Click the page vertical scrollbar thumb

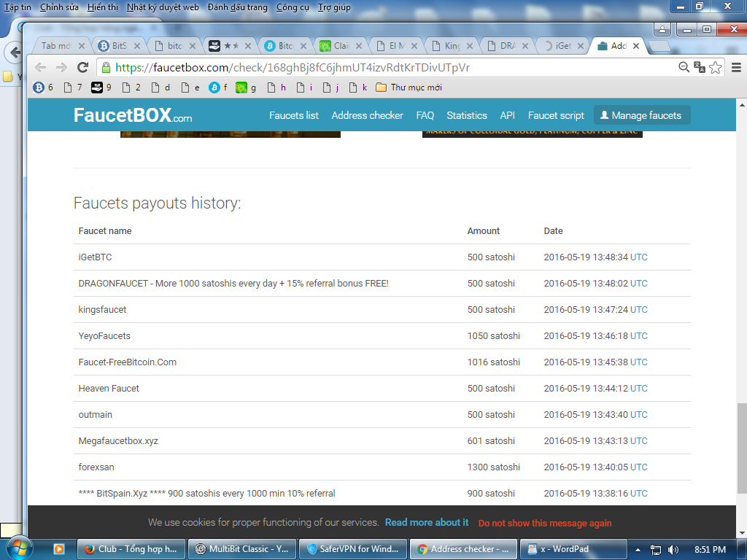741,448
